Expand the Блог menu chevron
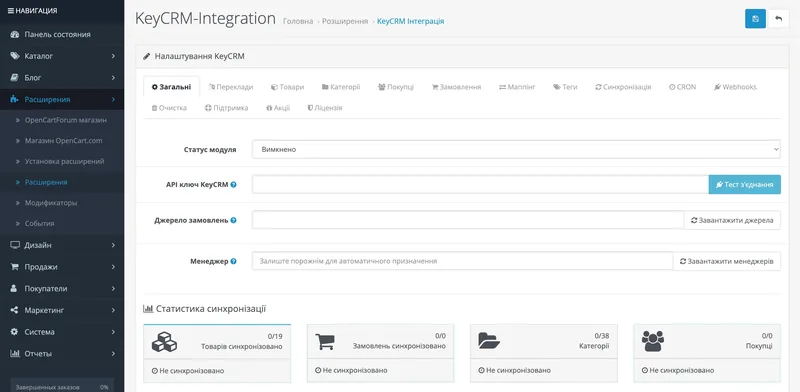 [113, 78]
